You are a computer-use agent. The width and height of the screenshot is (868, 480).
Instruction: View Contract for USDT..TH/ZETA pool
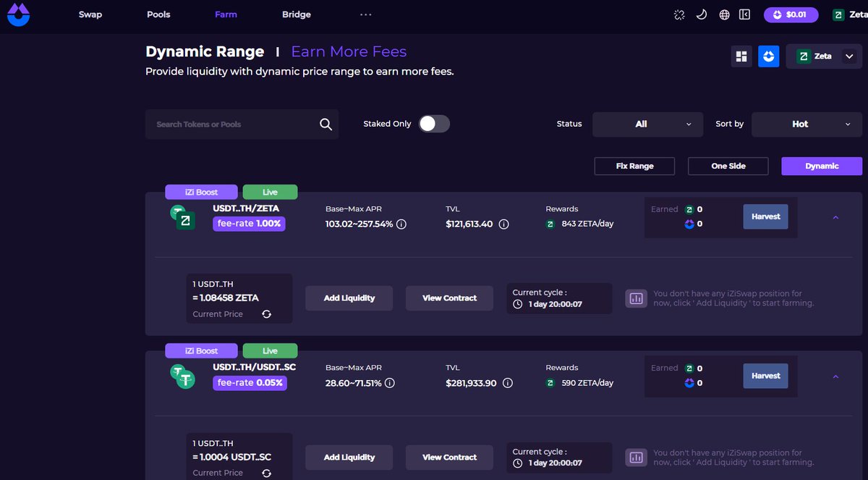449,298
